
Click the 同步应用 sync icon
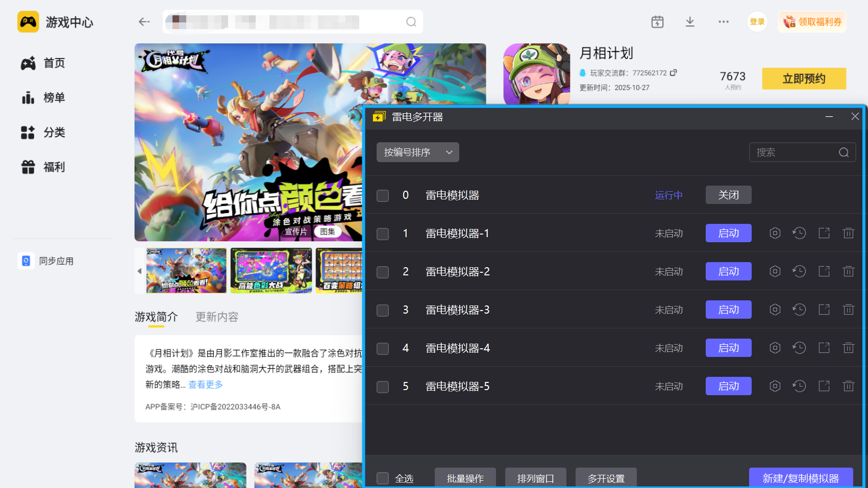tap(26, 261)
